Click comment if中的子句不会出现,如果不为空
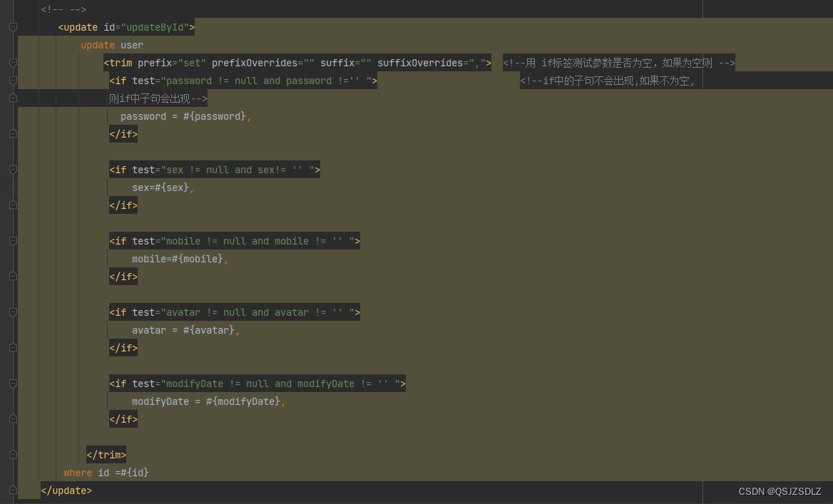Image resolution: width=833 pixels, height=504 pixels. click(x=607, y=81)
